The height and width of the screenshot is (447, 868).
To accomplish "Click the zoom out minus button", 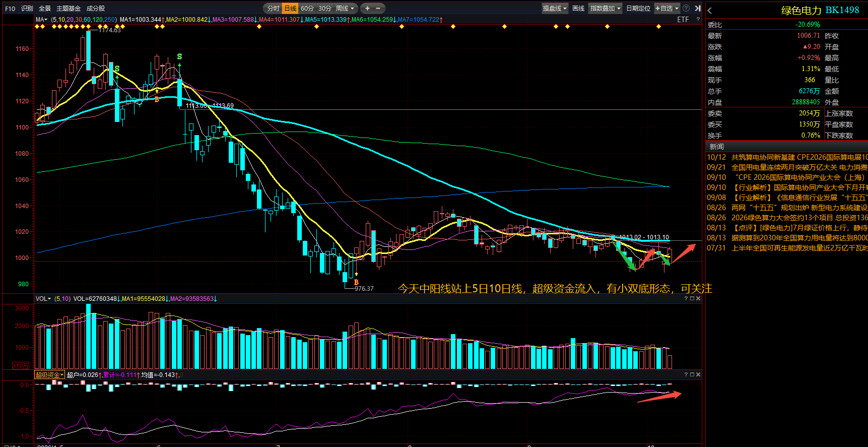I will click(378, 9).
